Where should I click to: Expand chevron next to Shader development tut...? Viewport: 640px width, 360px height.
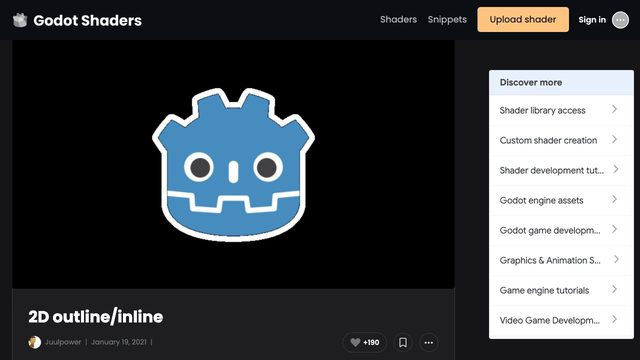(616, 169)
